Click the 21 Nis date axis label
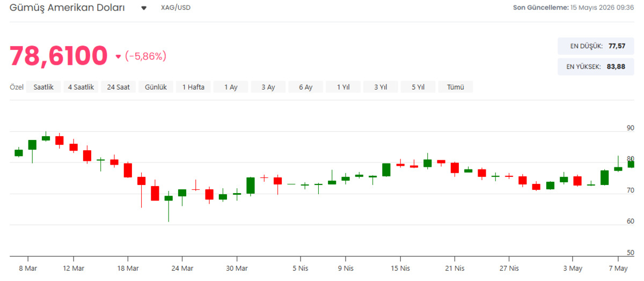 pyautogui.click(x=454, y=268)
